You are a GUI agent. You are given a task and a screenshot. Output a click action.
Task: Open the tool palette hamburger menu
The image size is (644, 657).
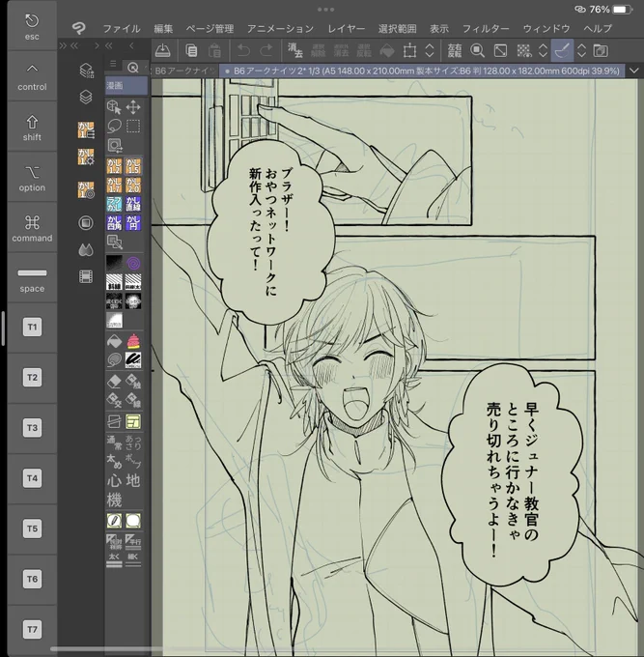click(x=113, y=64)
